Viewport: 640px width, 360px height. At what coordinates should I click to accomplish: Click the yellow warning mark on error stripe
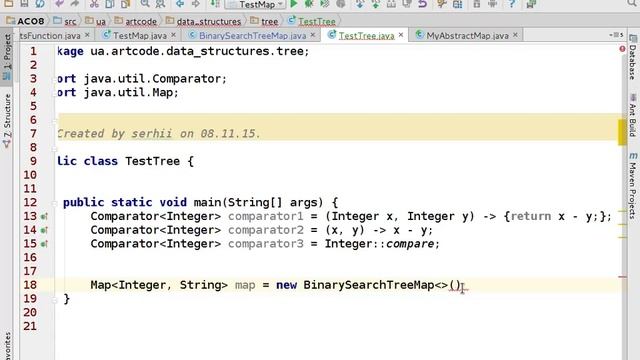[622, 132]
